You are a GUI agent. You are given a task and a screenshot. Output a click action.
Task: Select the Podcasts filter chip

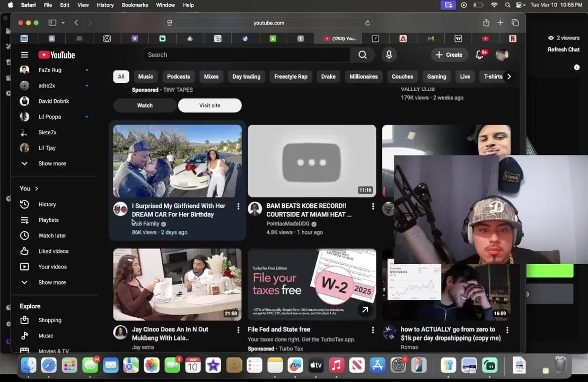[x=179, y=76]
